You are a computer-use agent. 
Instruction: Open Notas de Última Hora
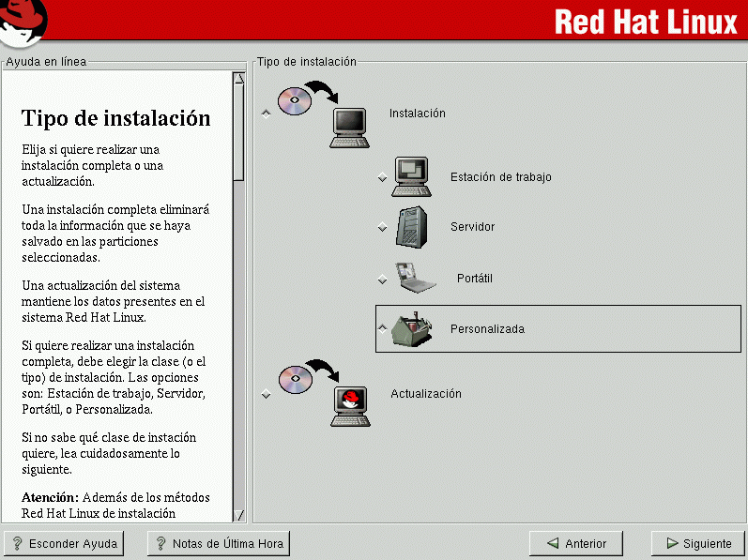click(219, 543)
